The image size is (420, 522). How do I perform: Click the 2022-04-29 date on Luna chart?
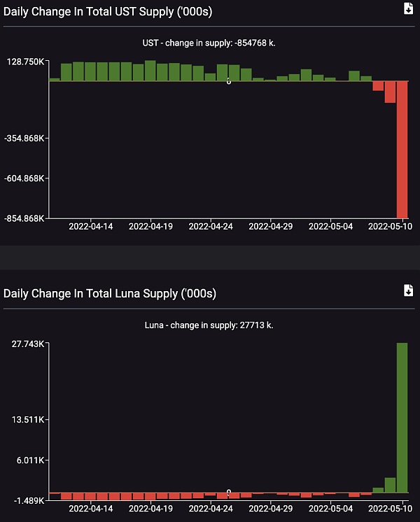[271, 509]
